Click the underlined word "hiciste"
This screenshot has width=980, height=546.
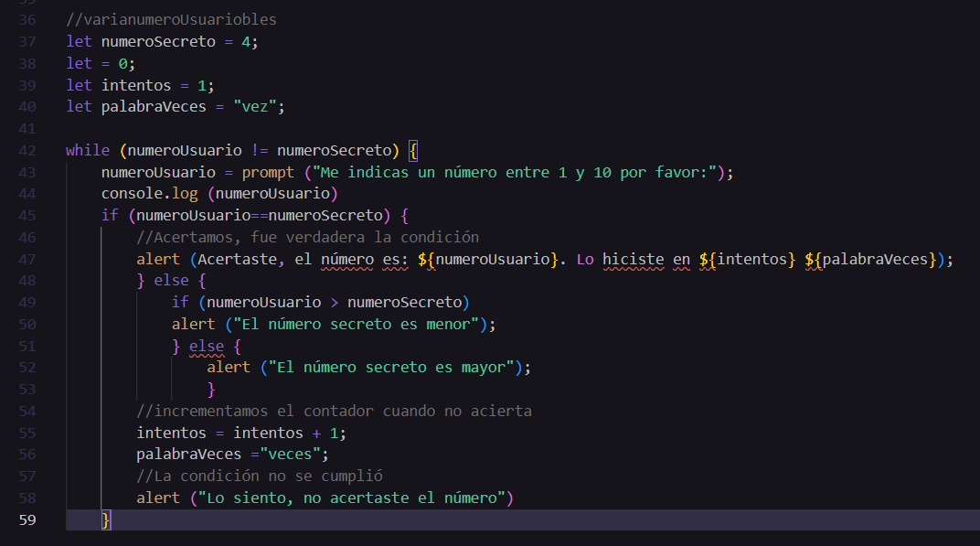click(x=634, y=260)
